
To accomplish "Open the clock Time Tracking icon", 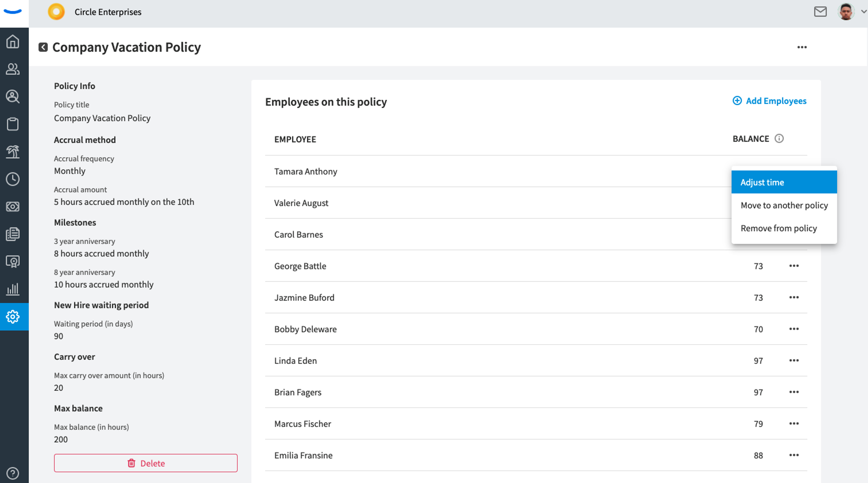I will pos(13,179).
